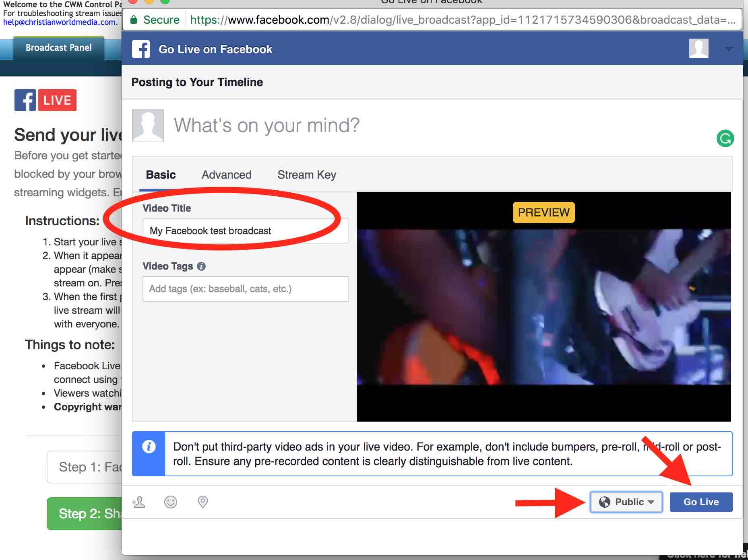Click the 'Go Live on Facebook' title text

(215, 49)
